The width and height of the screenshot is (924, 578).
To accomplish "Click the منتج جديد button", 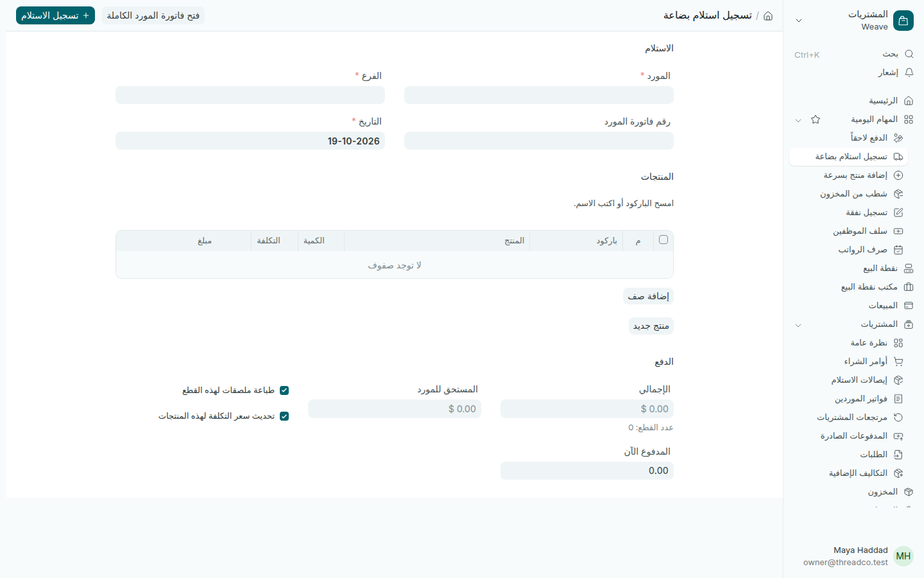I will tap(651, 326).
